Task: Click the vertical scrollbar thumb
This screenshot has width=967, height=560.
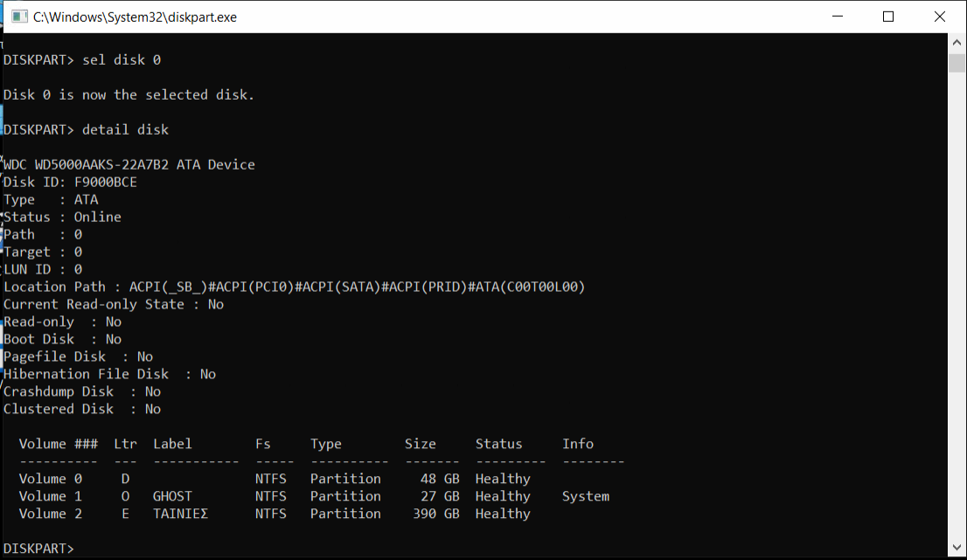Action: pos(957,62)
